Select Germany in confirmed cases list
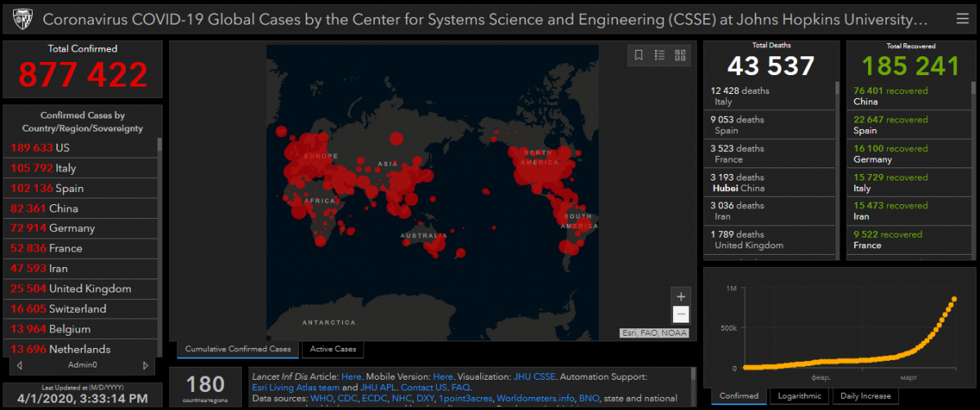Image resolution: width=980 pixels, height=410 pixels. pyautogui.click(x=80, y=228)
